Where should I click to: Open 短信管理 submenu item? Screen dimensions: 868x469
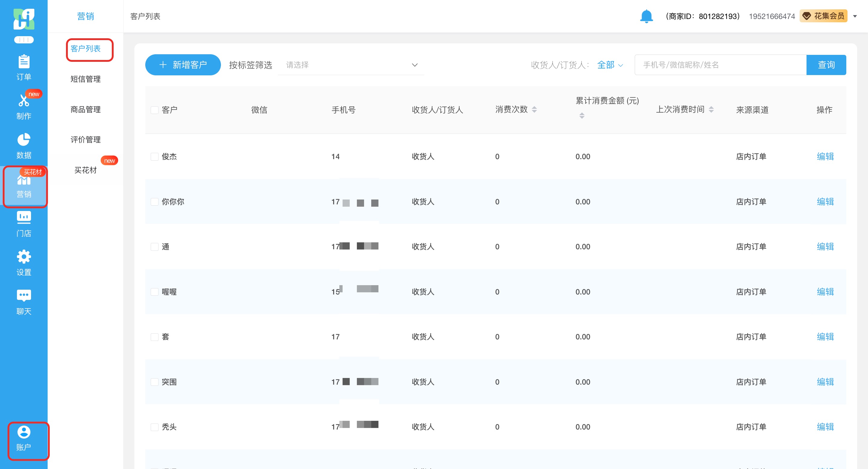pyautogui.click(x=86, y=79)
